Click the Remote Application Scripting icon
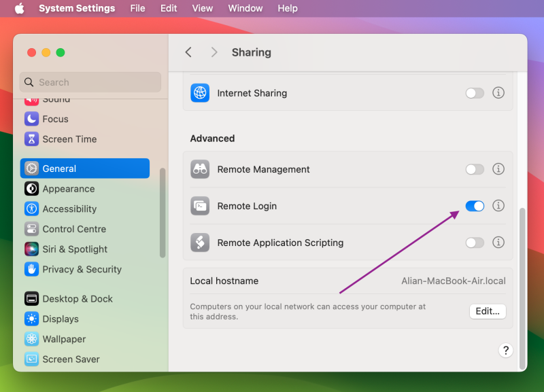Screen dimensions: 544x392 (x=200, y=243)
